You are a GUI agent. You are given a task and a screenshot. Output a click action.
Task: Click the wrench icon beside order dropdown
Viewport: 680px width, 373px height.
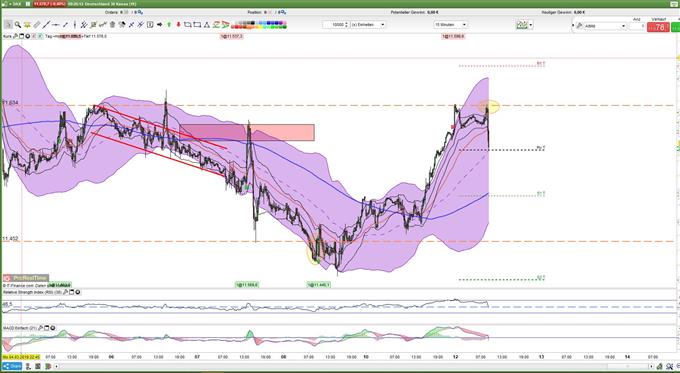pos(579,26)
